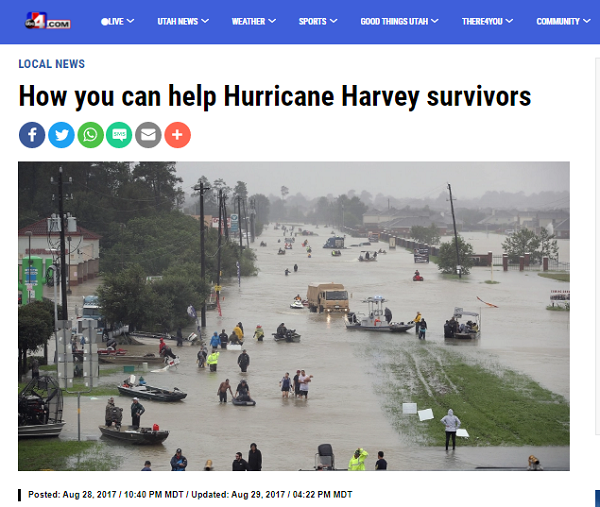Click the Hurricane Harvey article headline
600x507 pixels.
pos(275,96)
